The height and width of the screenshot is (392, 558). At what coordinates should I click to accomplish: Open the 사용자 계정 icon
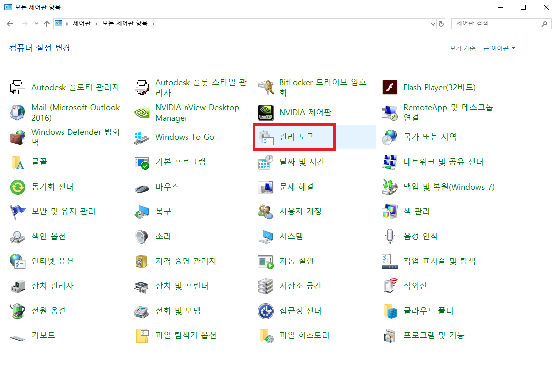pyautogui.click(x=266, y=211)
